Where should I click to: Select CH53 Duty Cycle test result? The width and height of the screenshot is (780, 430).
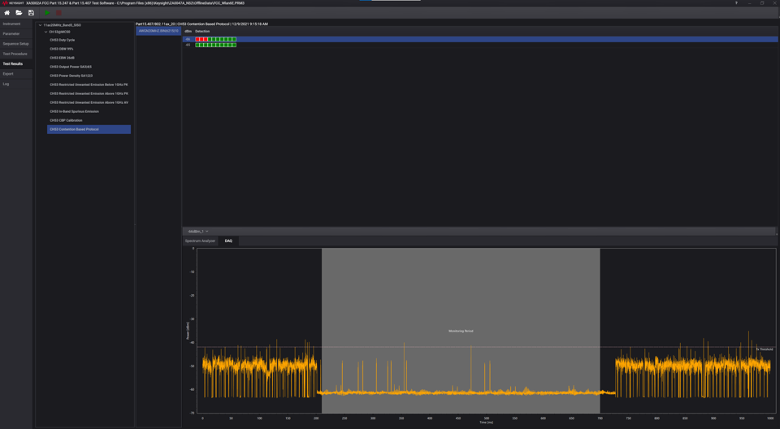(x=62, y=40)
